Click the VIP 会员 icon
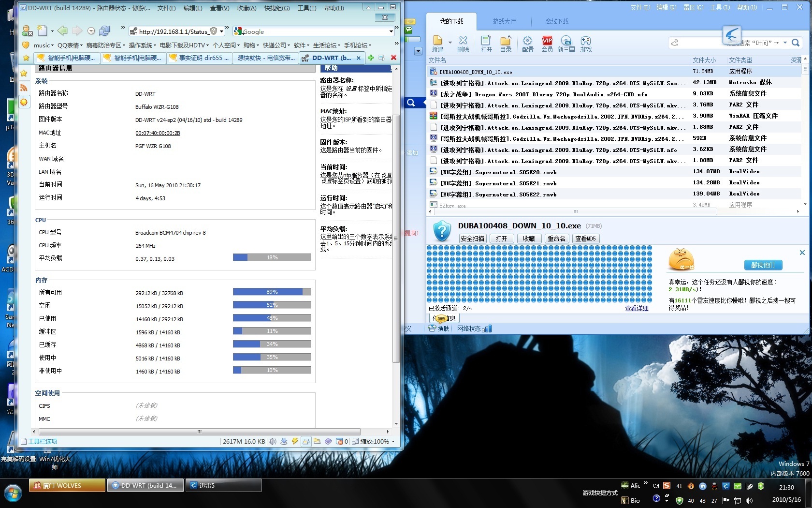The image size is (812, 508). [x=547, y=44]
